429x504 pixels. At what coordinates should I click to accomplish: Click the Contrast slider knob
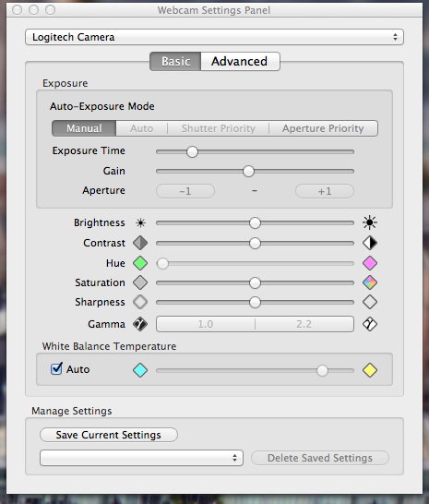255,244
